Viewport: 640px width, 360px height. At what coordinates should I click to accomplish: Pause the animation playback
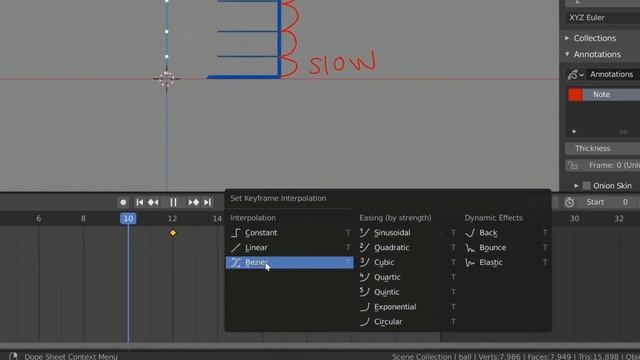pos(173,202)
